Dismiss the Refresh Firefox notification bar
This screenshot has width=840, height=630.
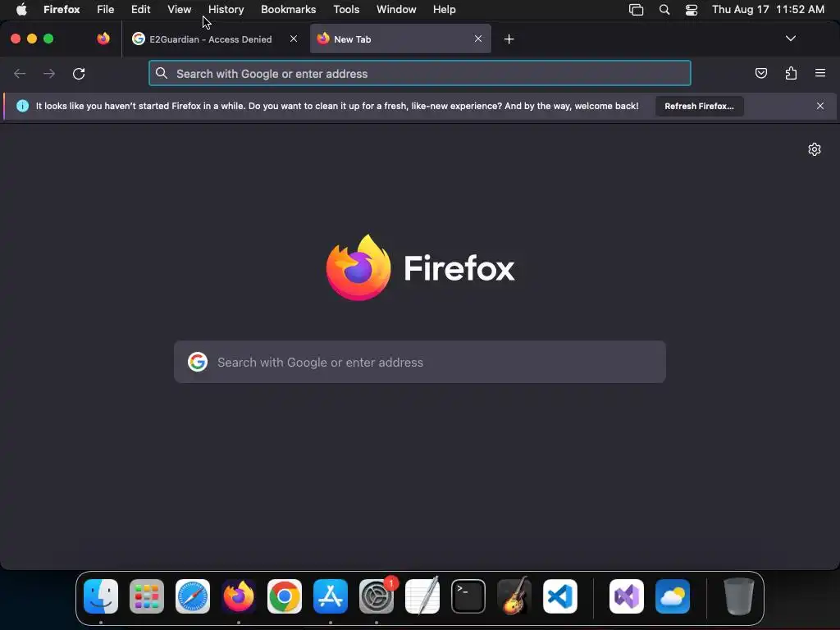click(x=820, y=106)
